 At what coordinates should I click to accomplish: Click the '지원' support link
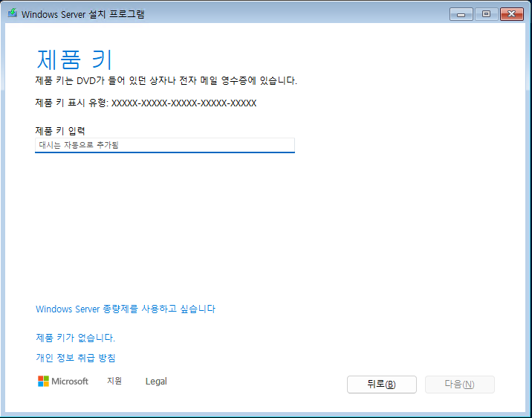[114, 381]
